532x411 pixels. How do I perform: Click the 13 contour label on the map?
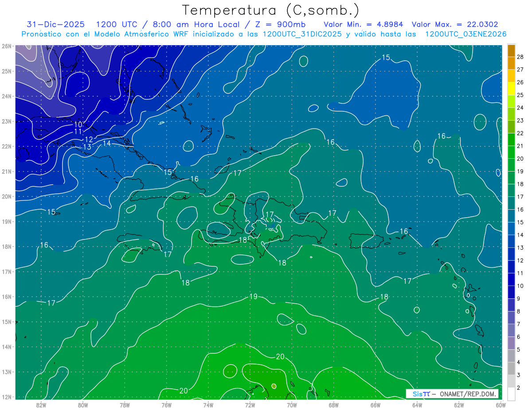[x=87, y=147]
